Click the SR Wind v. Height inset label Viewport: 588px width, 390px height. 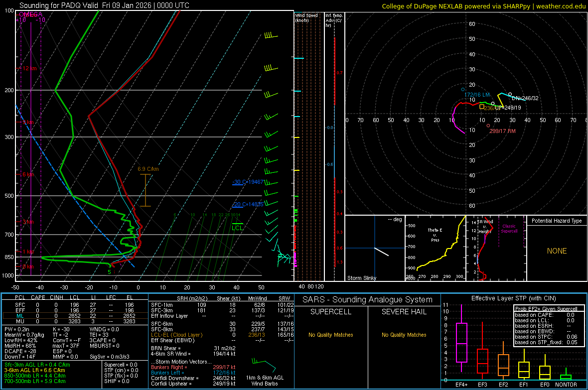(485, 227)
